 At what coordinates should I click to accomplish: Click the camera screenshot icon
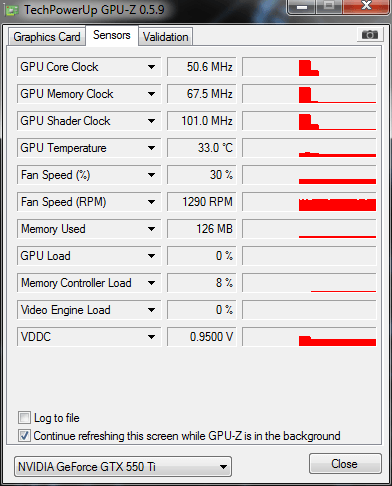(369, 35)
